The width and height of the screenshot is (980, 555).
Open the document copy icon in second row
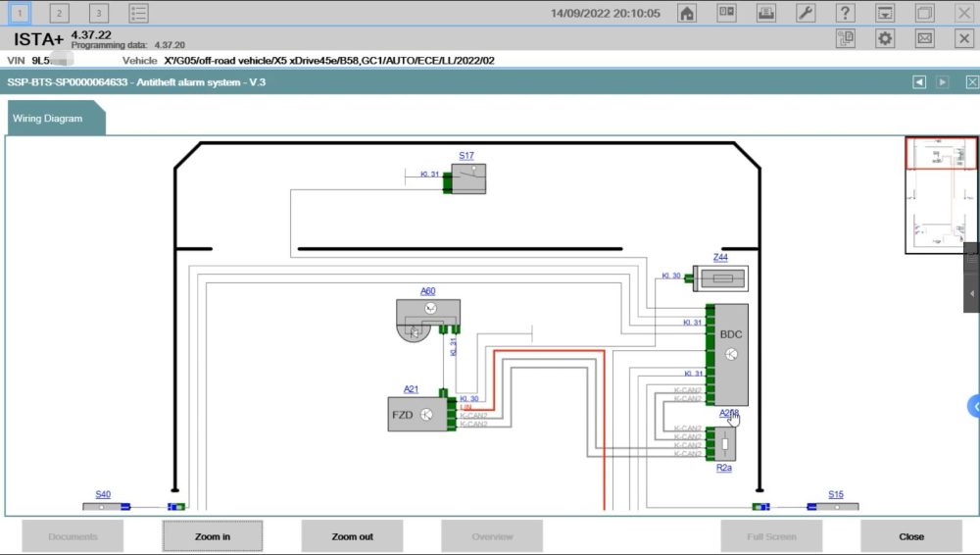(846, 39)
